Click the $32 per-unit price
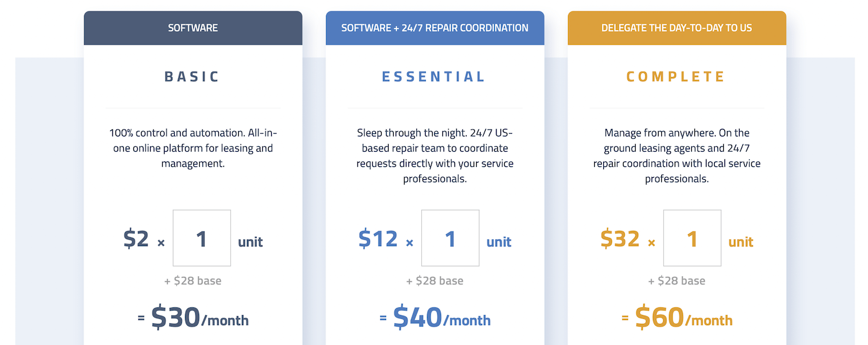This screenshot has width=868, height=345. tap(620, 239)
